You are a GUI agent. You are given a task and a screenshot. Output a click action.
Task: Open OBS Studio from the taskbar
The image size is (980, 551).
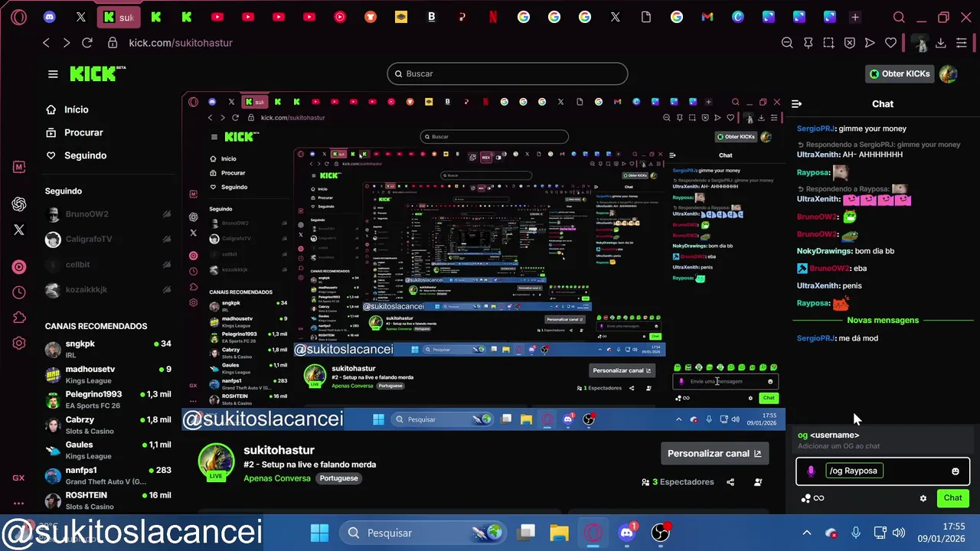(660, 533)
